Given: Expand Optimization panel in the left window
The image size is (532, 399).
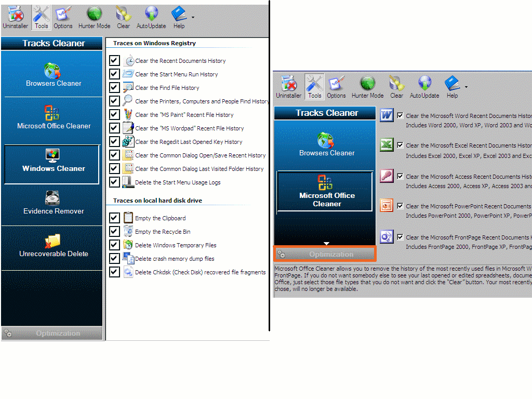Looking at the screenshot, I should tap(51, 333).
